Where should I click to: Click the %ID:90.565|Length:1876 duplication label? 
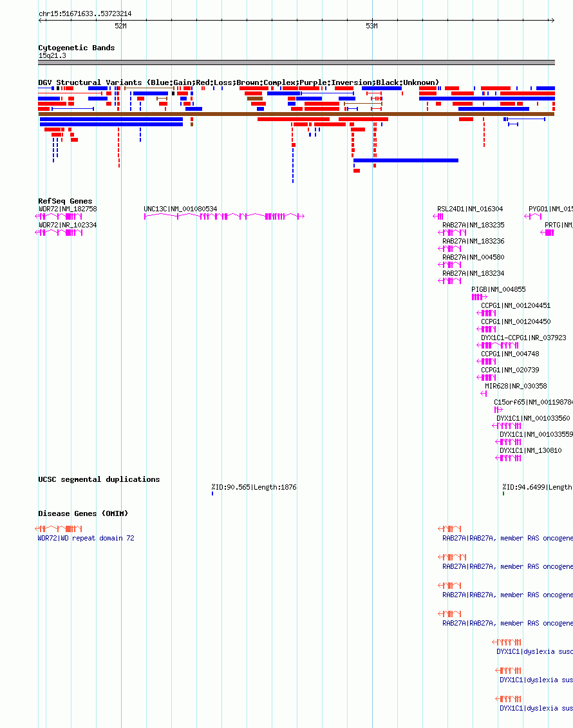[x=254, y=488]
